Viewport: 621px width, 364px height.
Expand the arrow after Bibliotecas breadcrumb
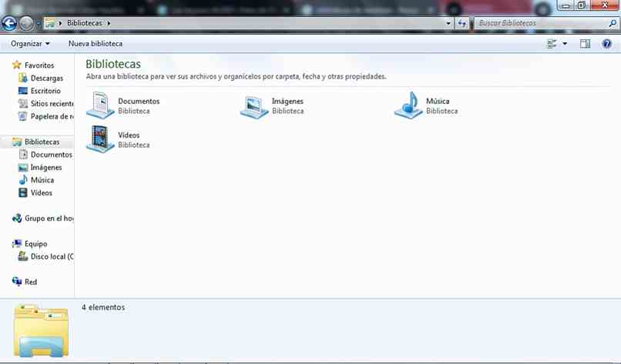pos(109,23)
